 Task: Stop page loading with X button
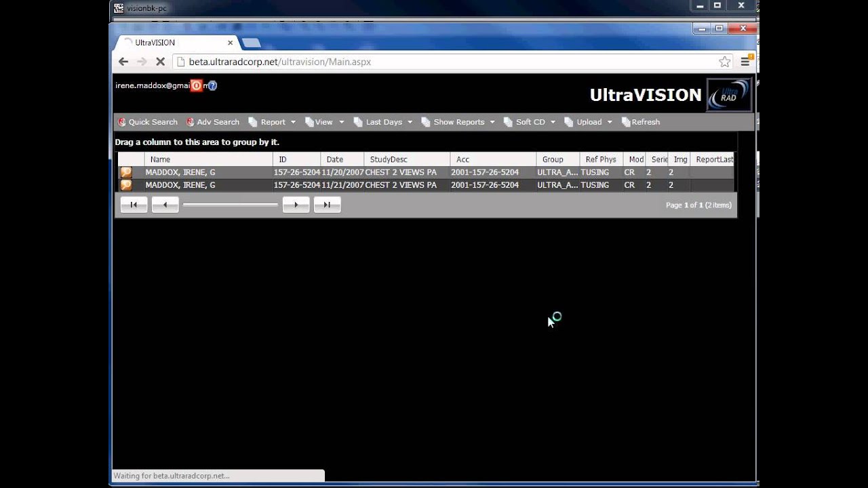tap(161, 62)
